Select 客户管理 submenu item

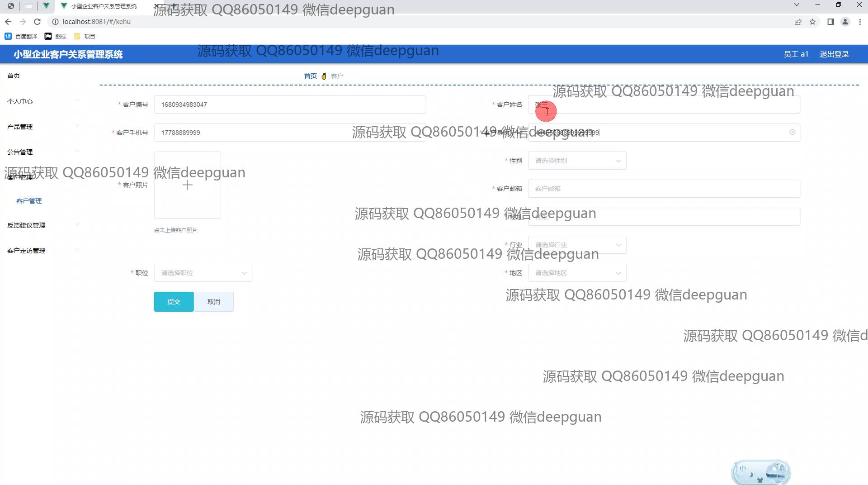point(29,201)
